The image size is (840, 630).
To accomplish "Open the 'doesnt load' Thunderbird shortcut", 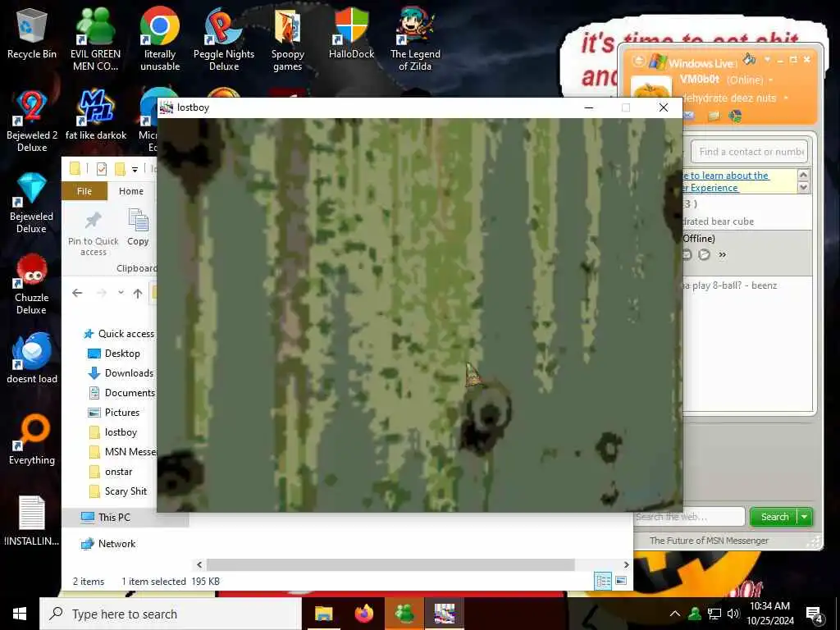I will pos(32,358).
